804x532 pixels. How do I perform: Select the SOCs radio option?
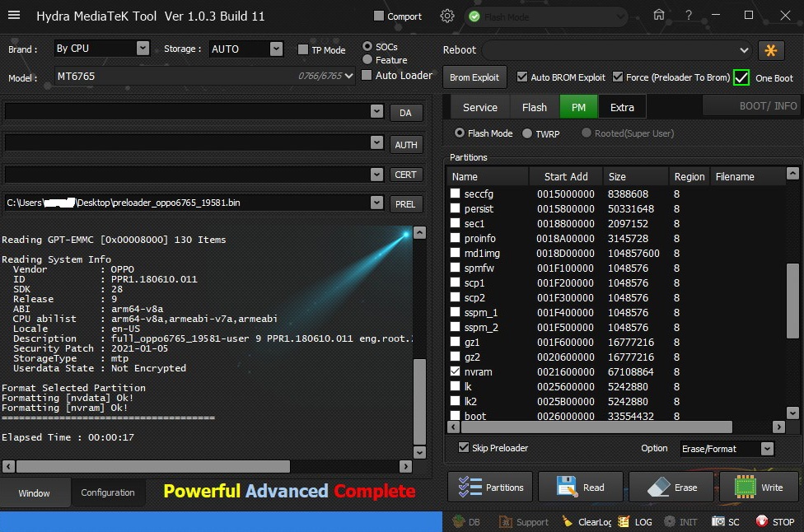367,46
